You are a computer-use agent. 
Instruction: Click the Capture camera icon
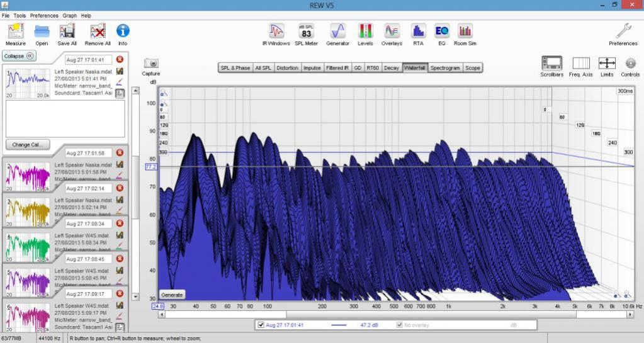[x=151, y=64]
